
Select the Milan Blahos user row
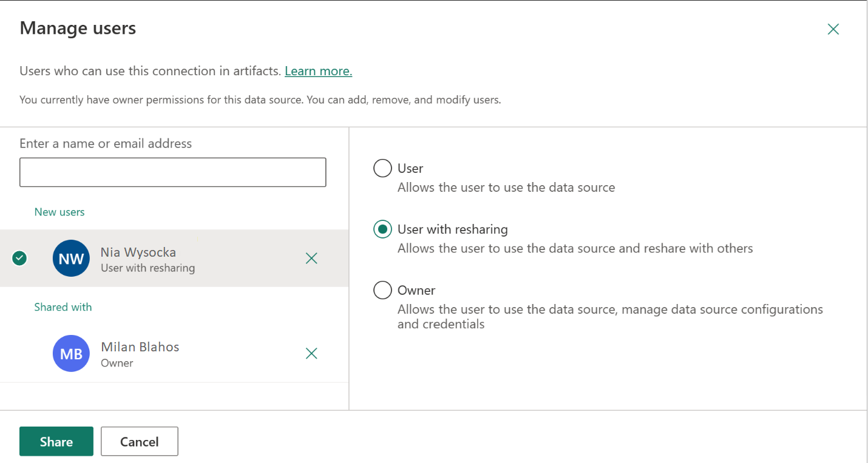182,354
